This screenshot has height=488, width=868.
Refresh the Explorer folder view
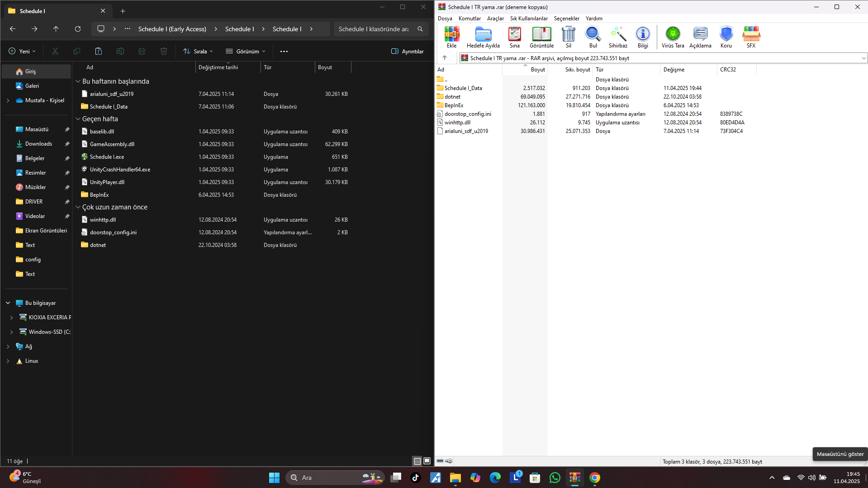click(78, 29)
